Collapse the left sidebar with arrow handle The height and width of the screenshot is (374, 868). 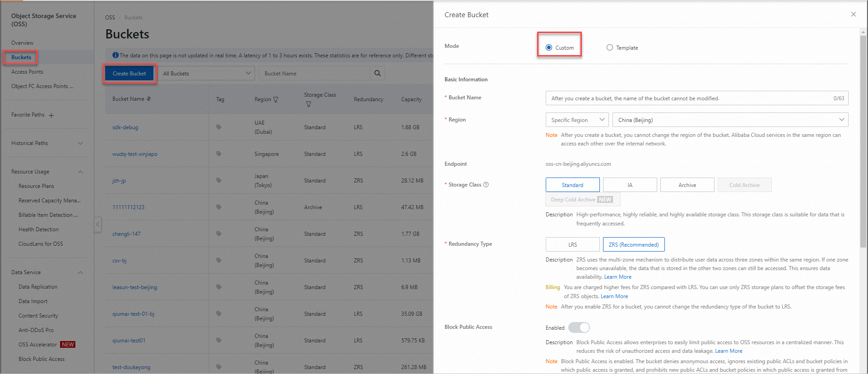click(x=97, y=224)
